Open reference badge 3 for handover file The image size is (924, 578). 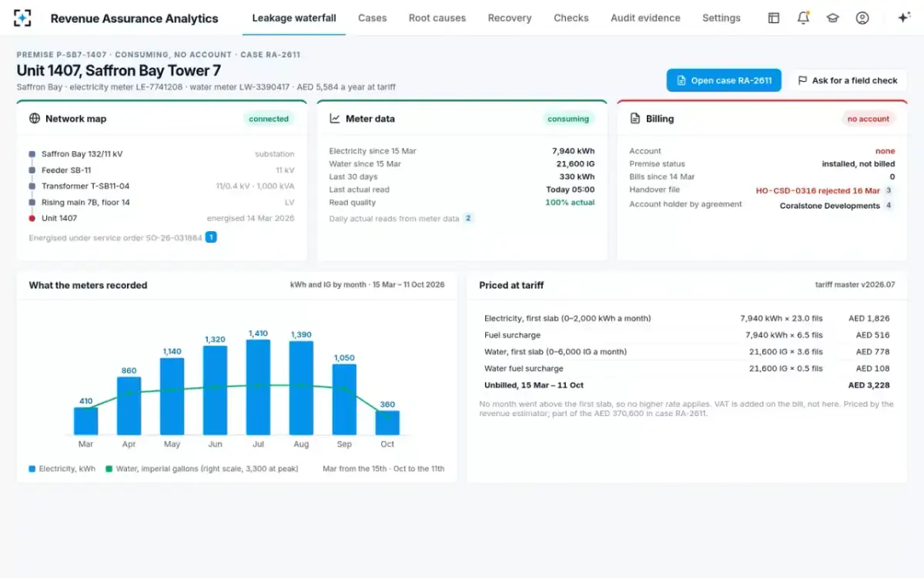[889, 190]
